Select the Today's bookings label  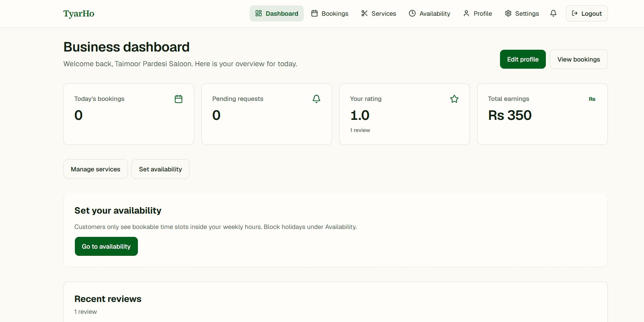[99, 99]
